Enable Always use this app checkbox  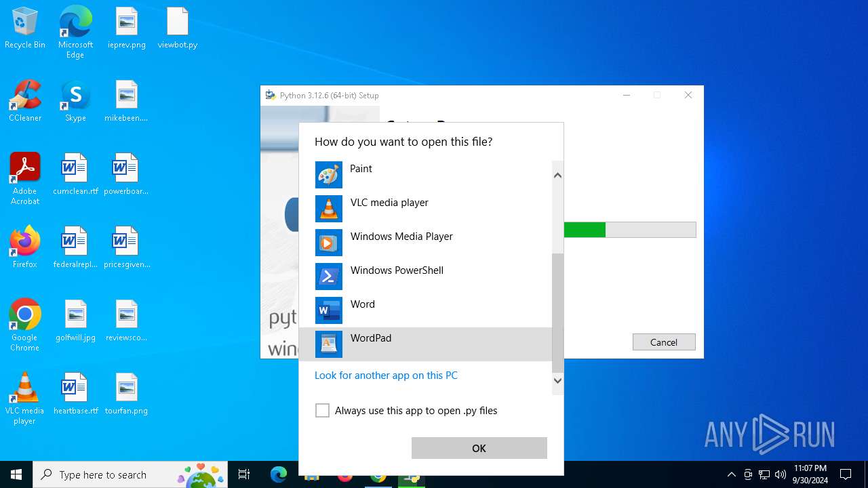click(323, 411)
